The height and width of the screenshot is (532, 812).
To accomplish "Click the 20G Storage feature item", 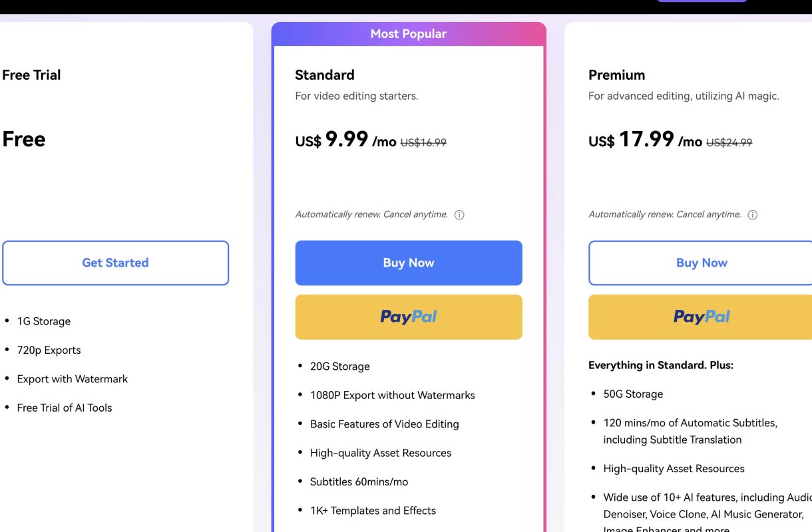I will (339, 366).
